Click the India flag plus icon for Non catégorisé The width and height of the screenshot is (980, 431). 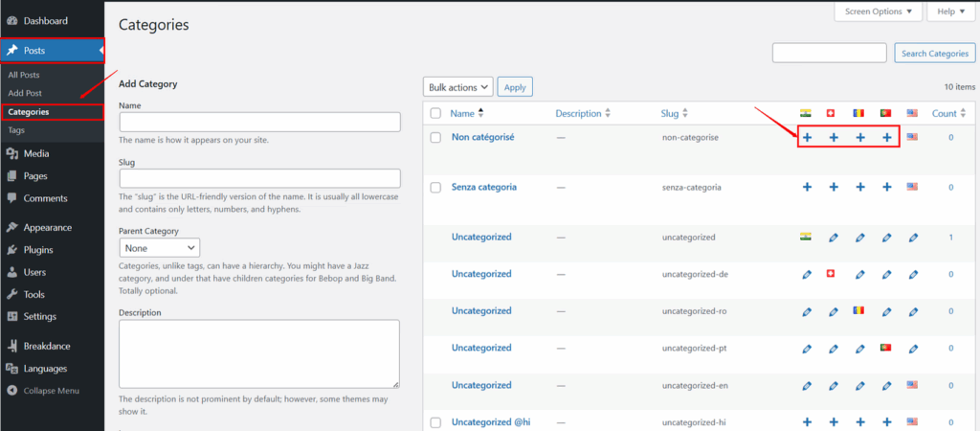coord(807,138)
